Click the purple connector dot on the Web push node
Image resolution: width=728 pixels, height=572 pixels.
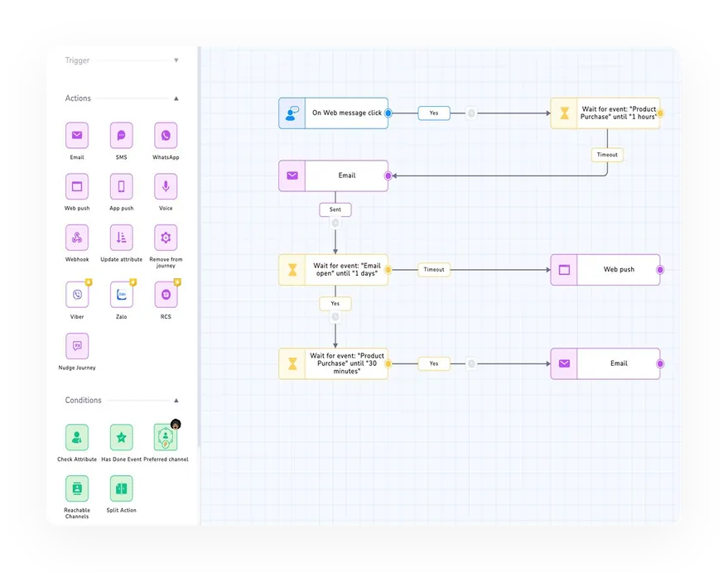[660, 270]
